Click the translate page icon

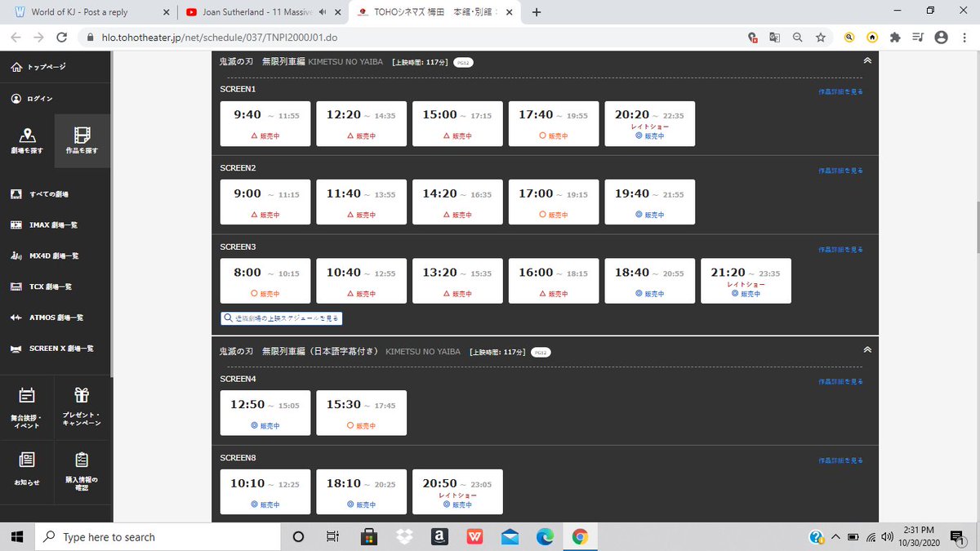point(775,38)
